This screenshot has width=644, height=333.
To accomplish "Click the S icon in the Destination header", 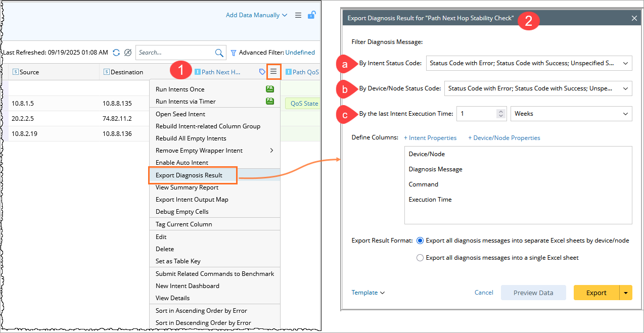I will [106, 72].
